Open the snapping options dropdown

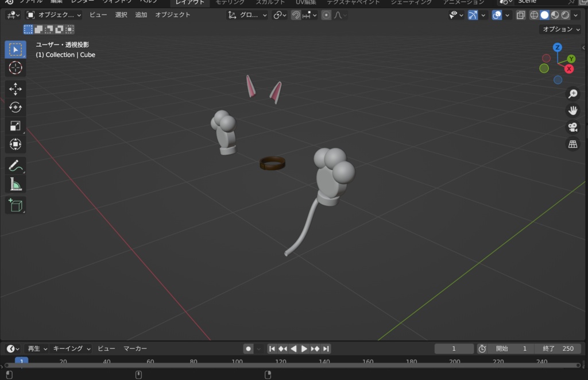point(310,15)
